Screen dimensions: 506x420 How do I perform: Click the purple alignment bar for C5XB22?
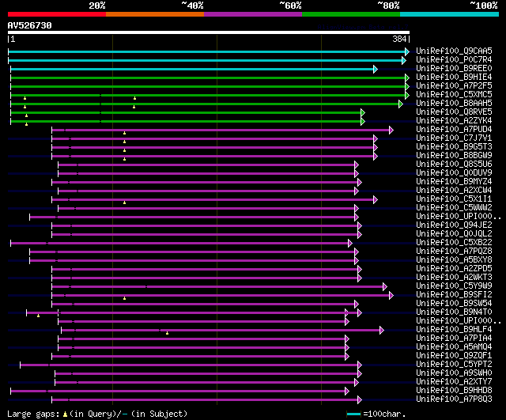pyautogui.click(x=179, y=244)
